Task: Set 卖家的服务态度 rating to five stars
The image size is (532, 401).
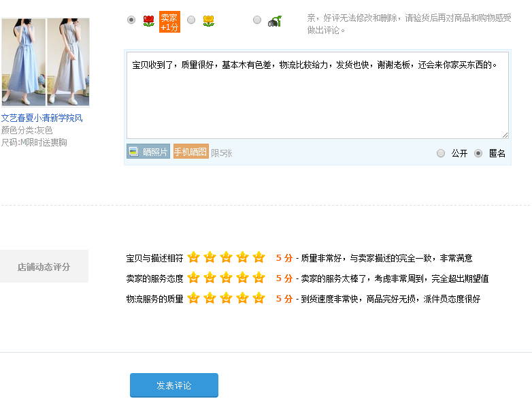Action: point(259,278)
